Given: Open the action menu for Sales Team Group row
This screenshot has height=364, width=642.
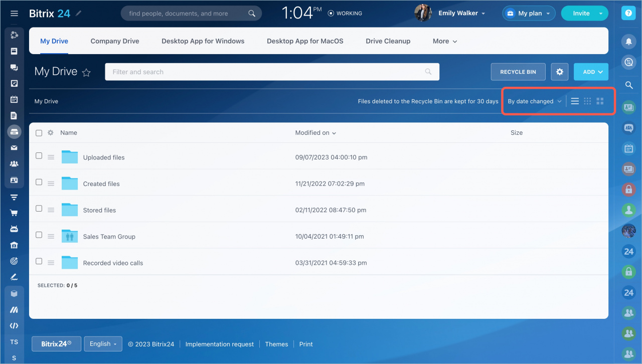Looking at the screenshot, I should 51,237.
